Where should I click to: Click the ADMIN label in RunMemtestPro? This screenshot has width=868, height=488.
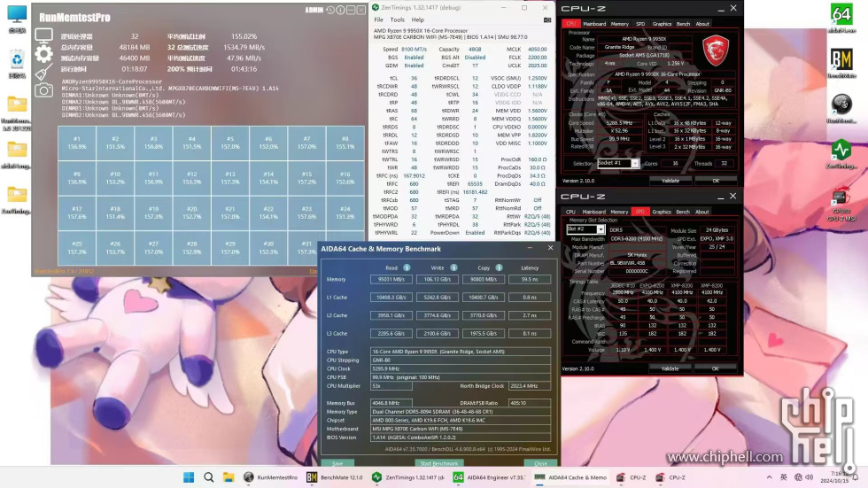(x=314, y=10)
